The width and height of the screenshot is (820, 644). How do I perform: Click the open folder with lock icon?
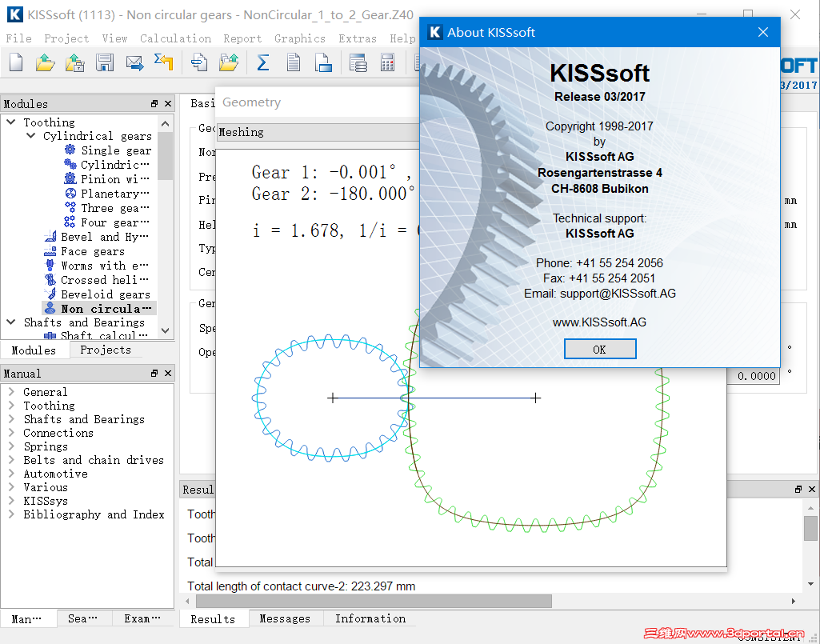pos(74,62)
